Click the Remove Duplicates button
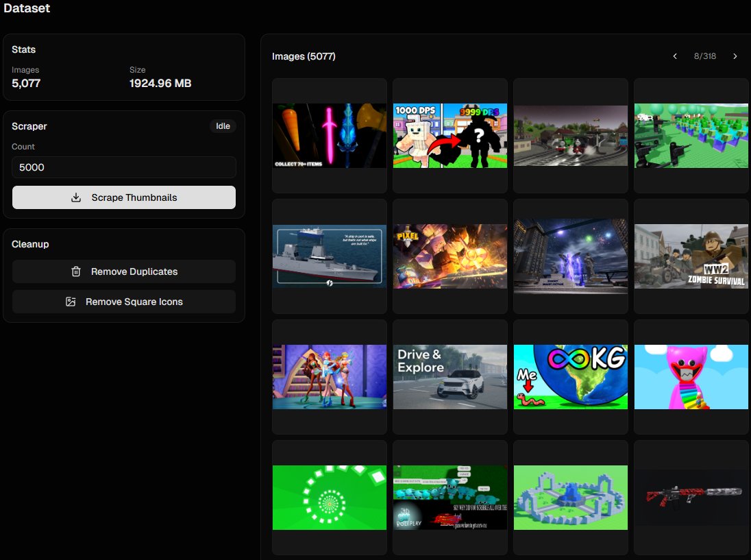The height and width of the screenshot is (560, 751). (x=124, y=271)
